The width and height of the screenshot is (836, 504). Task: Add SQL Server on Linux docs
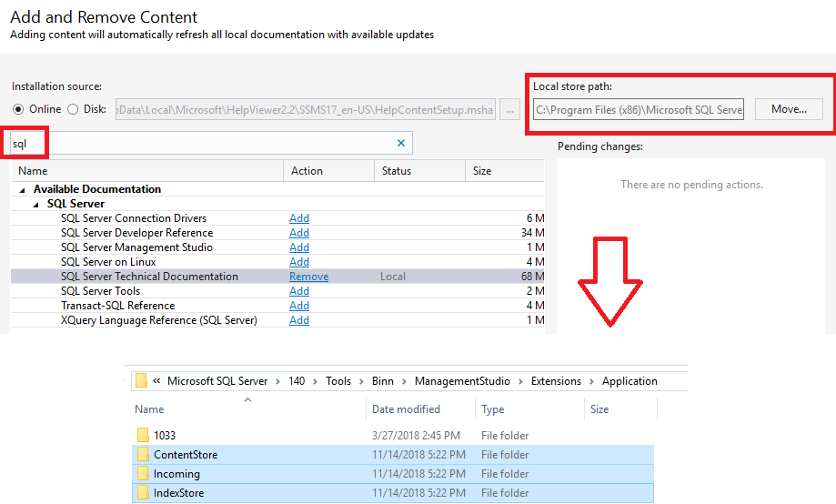(299, 262)
